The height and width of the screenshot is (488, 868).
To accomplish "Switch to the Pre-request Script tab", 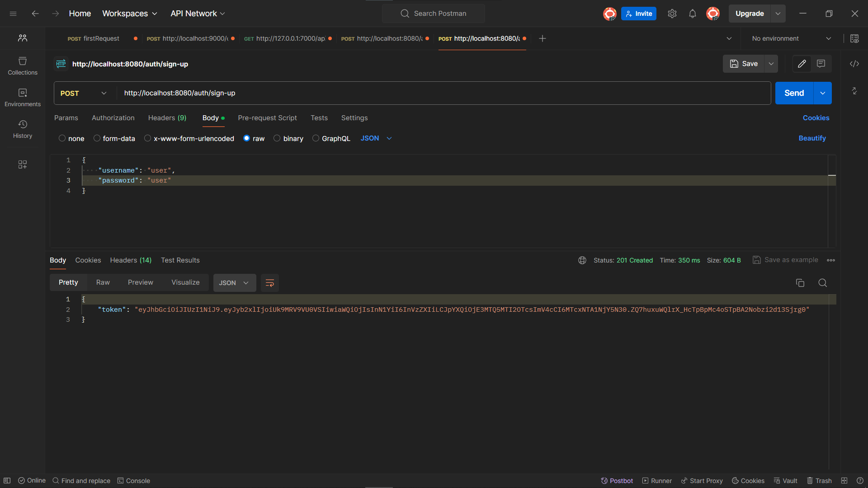I will tap(268, 118).
